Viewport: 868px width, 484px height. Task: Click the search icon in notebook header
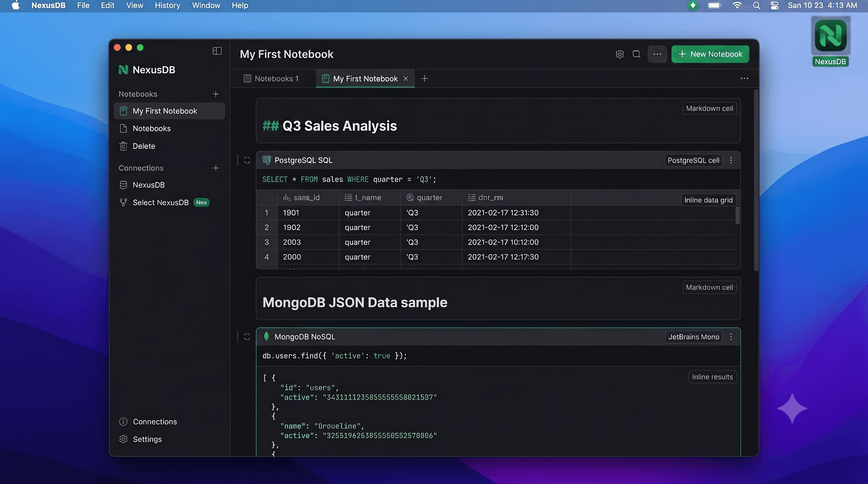636,54
